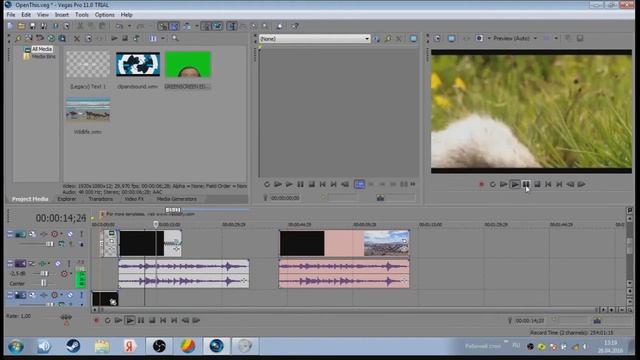The height and width of the screenshot is (360, 640).
Task: Switch to the Transitions tab
Action: point(100,199)
